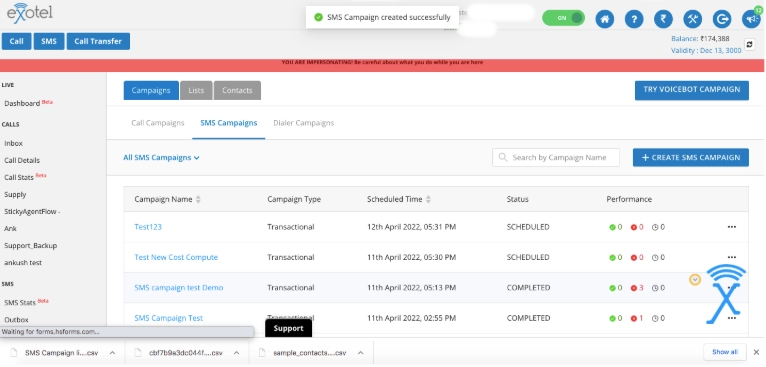Click Show all downloads button
Image resolution: width=766 pixels, height=367 pixels.
(724, 352)
